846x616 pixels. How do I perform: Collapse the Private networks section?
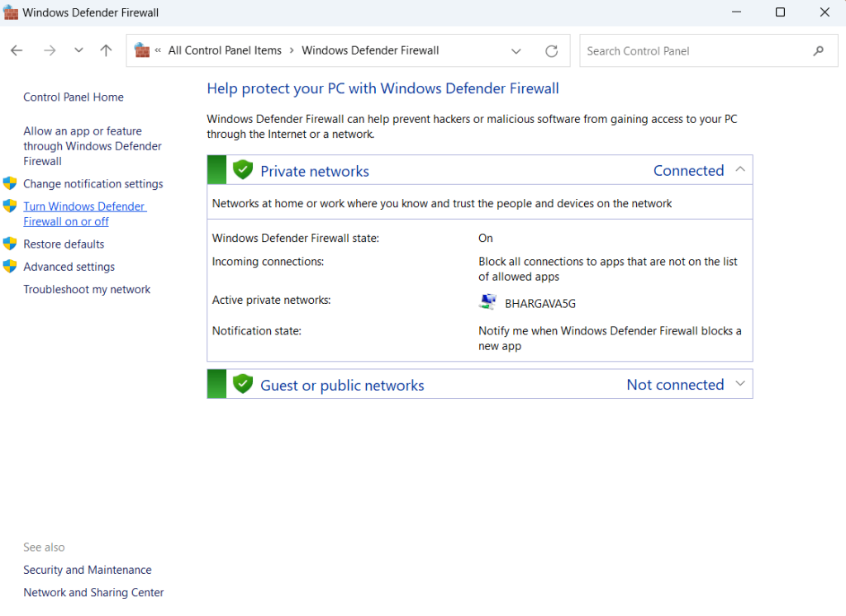pos(740,169)
